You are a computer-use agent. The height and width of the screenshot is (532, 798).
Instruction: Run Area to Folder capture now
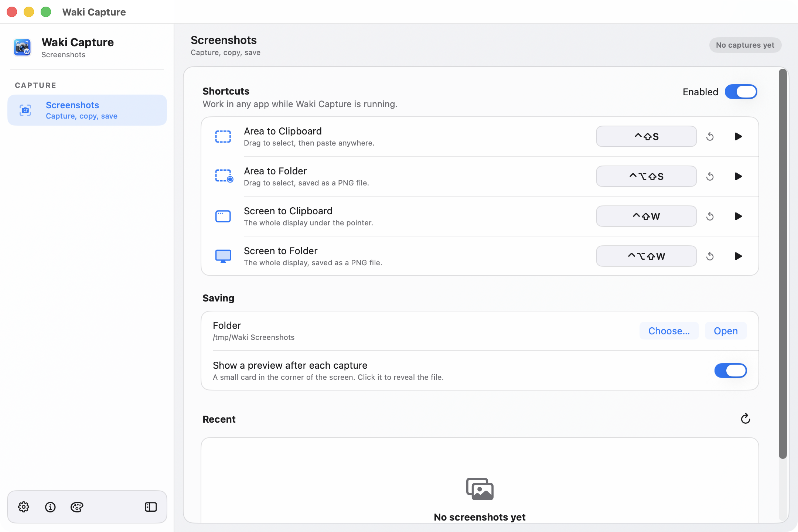coord(738,176)
